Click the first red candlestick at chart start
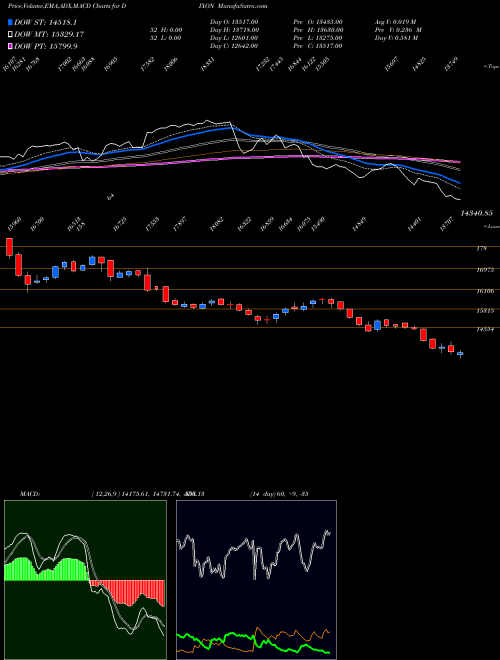The image size is (500, 660). [x=9, y=247]
